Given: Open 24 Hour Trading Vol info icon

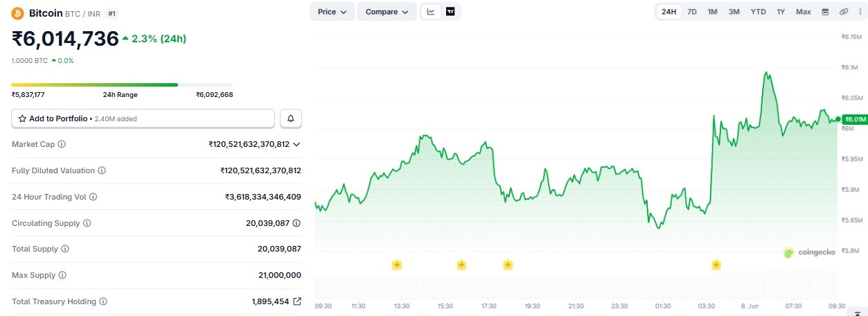Looking at the screenshot, I should tap(94, 197).
